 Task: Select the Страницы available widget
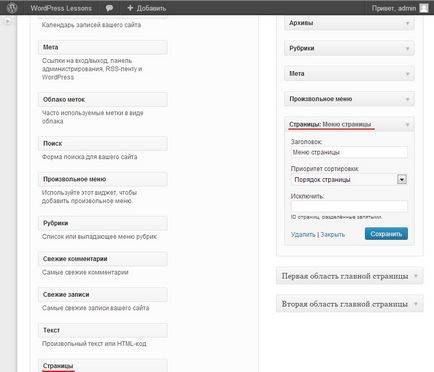point(103,366)
